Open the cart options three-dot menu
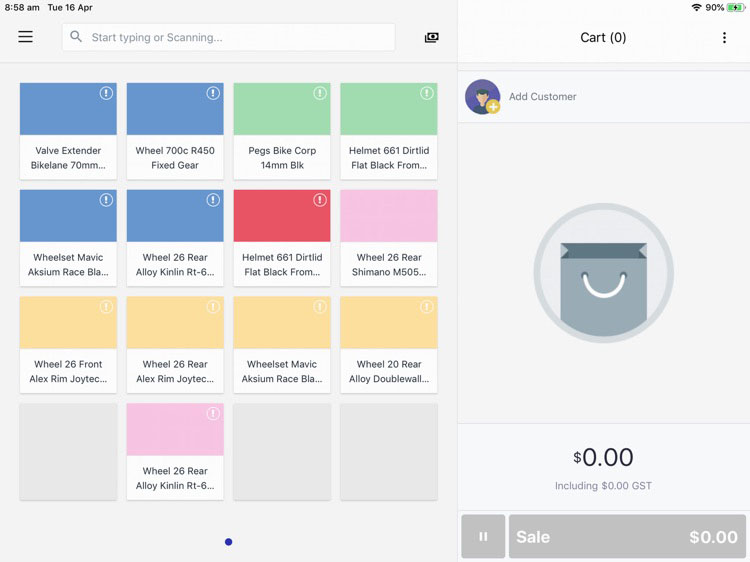 724,38
